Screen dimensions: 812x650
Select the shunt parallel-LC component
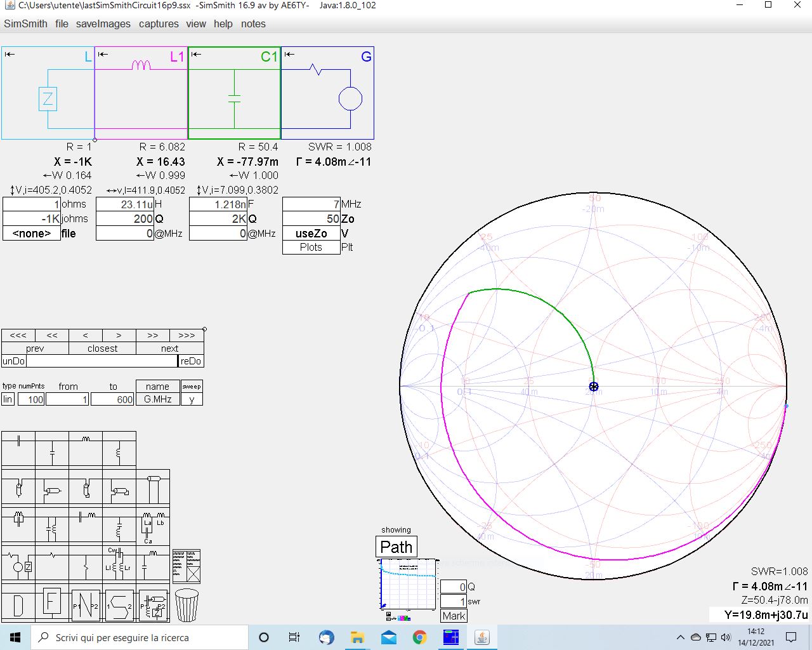(x=52, y=525)
